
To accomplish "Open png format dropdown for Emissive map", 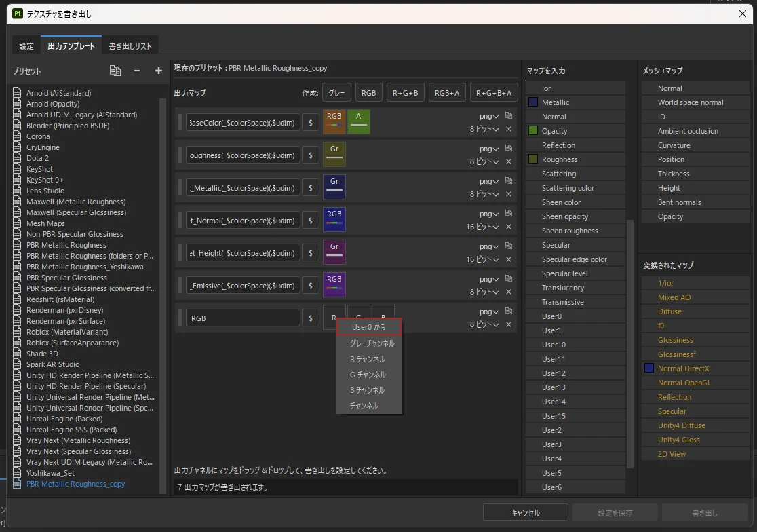I will point(488,280).
